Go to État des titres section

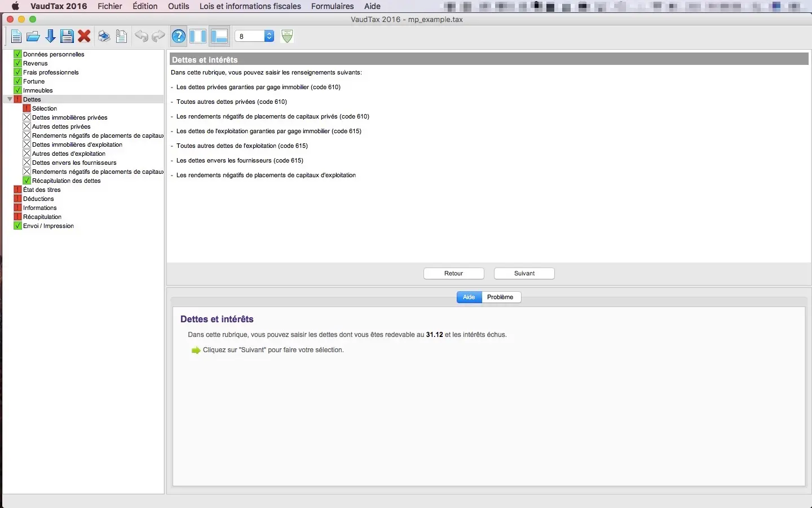(42, 190)
